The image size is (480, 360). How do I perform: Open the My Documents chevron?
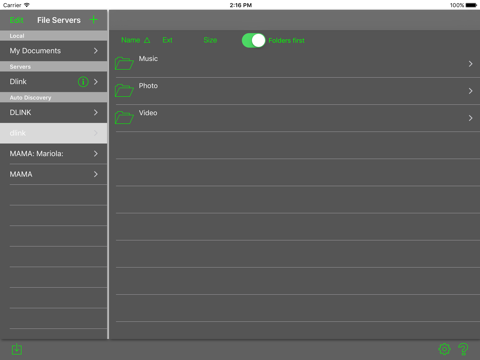96,51
